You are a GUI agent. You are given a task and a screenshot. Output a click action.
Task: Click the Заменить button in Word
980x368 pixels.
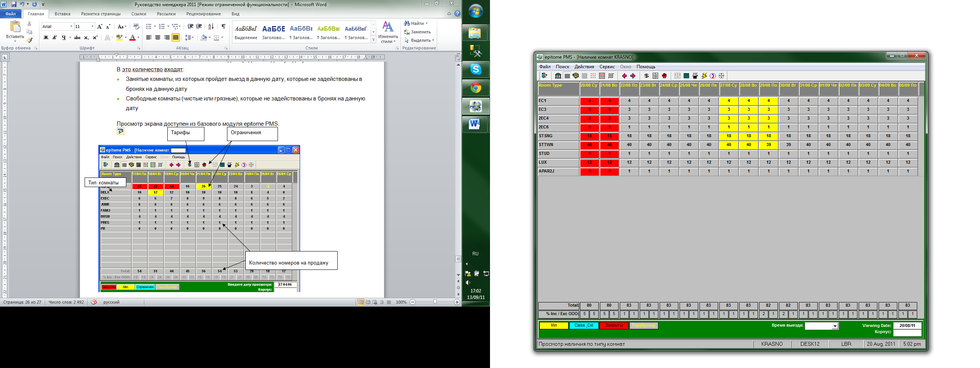coord(418,32)
